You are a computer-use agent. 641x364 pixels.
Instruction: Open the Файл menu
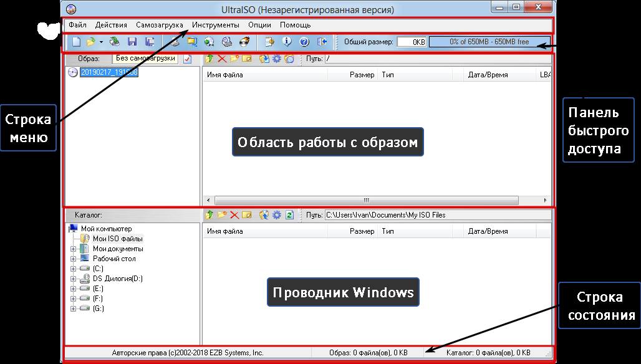(x=77, y=25)
